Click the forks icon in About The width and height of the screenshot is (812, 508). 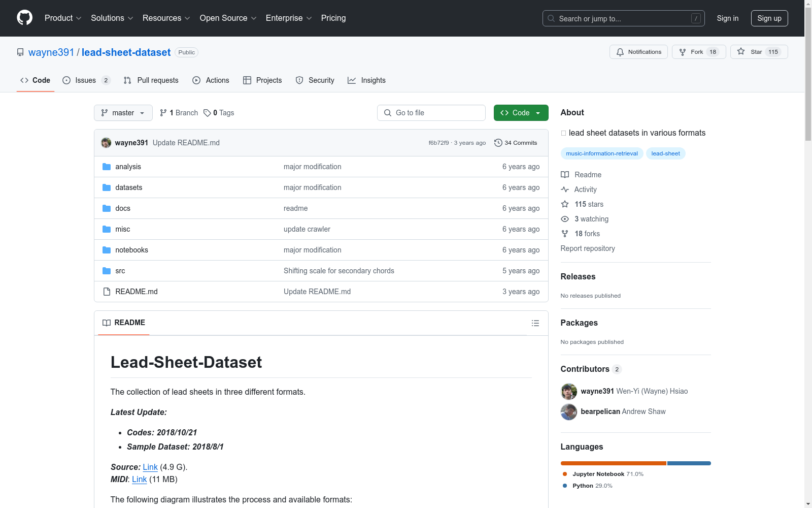click(565, 234)
